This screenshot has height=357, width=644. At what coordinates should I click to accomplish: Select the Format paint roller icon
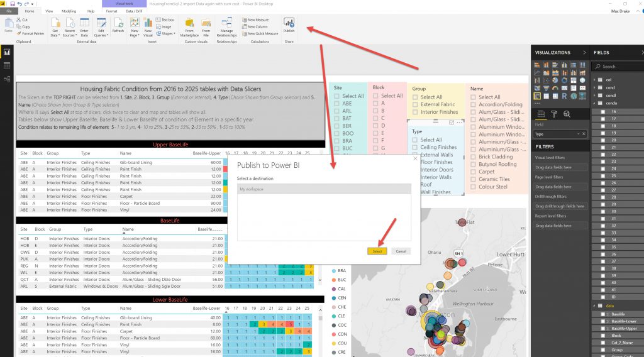coord(553,114)
